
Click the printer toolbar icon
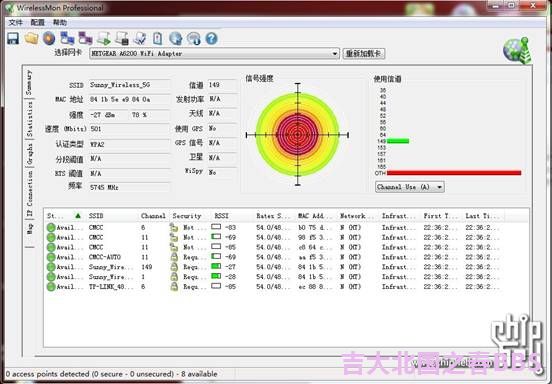[x=122, y=38]
